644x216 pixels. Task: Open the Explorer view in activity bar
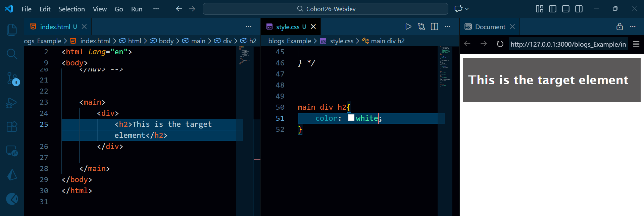12,30
